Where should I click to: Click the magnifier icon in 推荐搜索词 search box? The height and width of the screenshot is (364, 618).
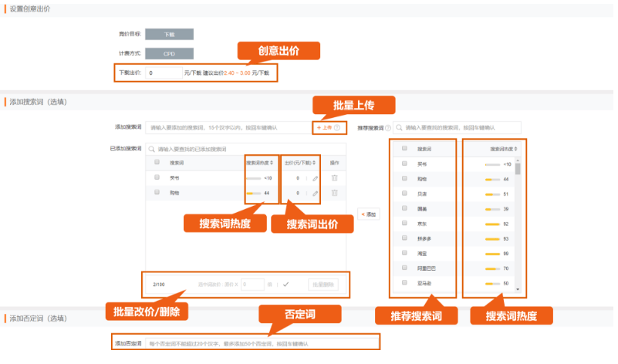click(399, 128)
